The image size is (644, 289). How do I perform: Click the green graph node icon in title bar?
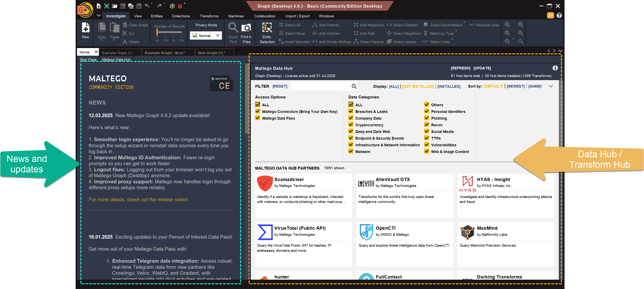coord(107,6)
